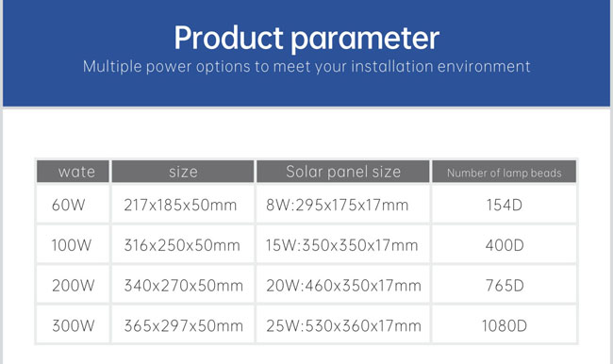Viewport: 613px width, 364px height.
Task: Select the 'size' column header
Action: click(183, 172)
